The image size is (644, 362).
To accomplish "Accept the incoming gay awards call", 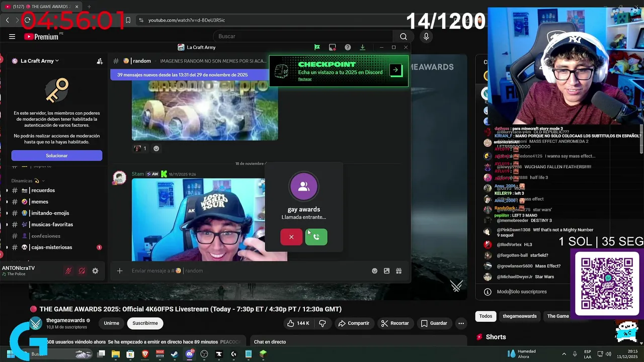I will click(316, 237).
